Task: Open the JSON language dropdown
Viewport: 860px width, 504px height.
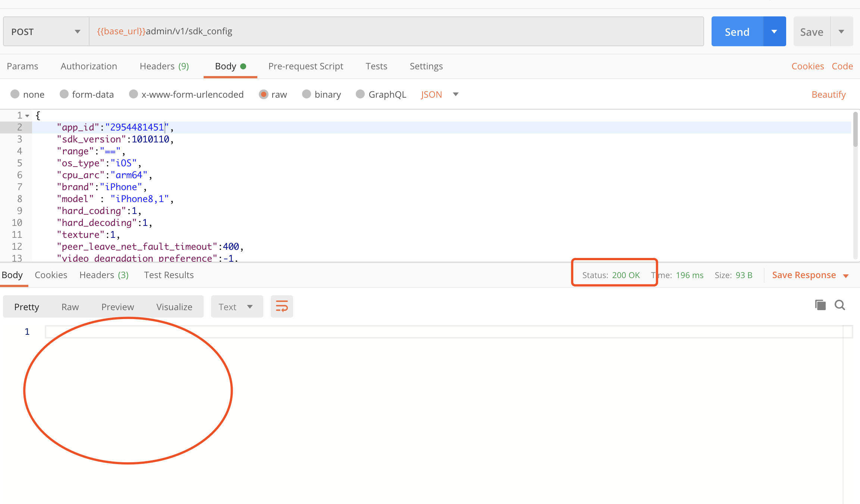Action: coord(455,94)
